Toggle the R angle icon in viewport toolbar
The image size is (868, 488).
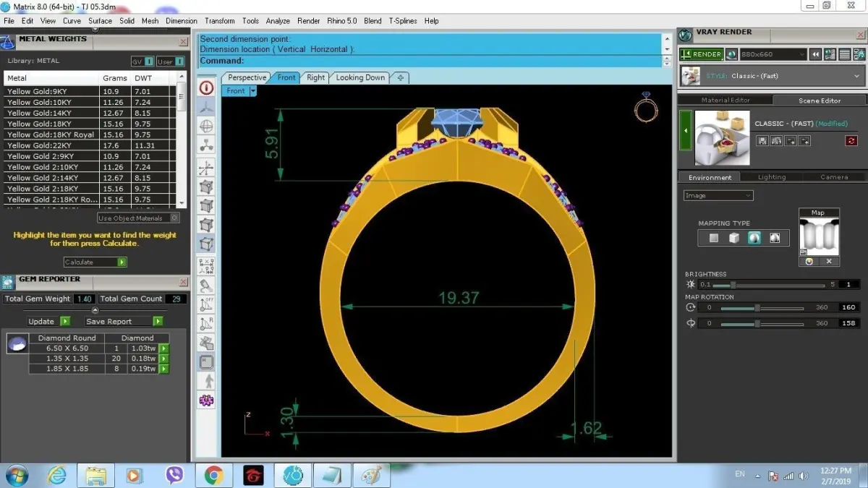tap(207, 323)
